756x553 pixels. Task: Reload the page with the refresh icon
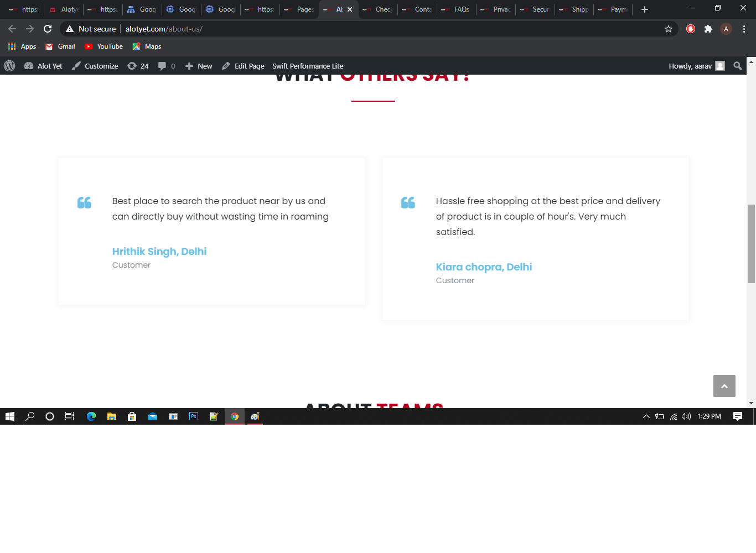click(48, 29)
